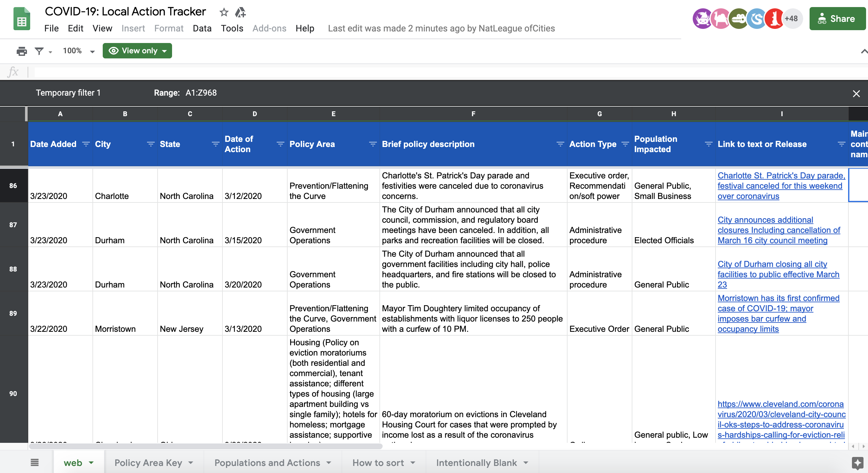Close the Temporary filter 1 bar
This screenshot has width=868, height=473.
(856, 93)
